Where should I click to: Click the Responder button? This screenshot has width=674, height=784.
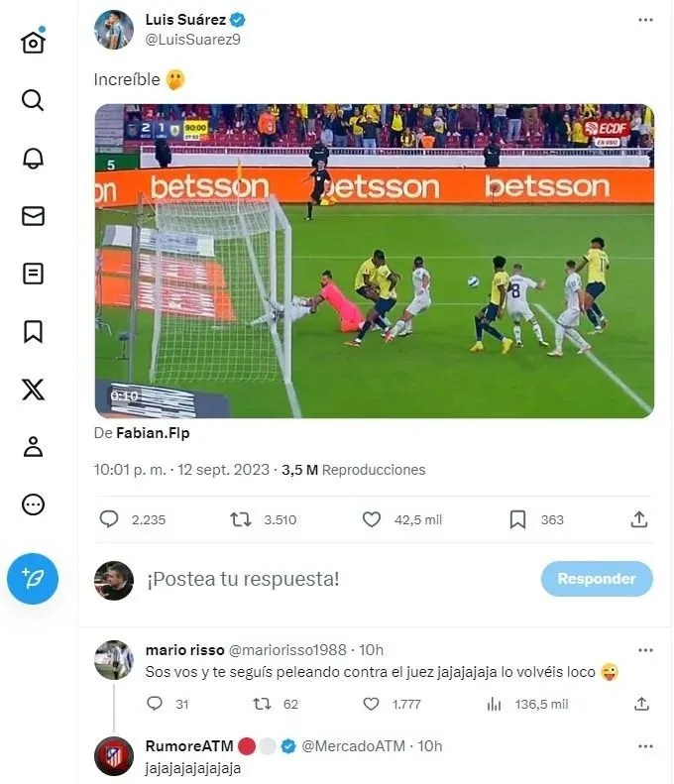(x=597, y=579)
